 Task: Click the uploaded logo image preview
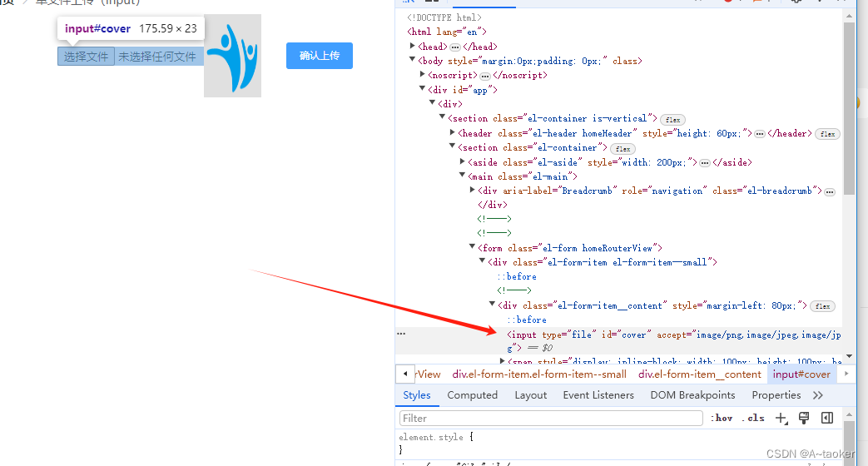232,56
